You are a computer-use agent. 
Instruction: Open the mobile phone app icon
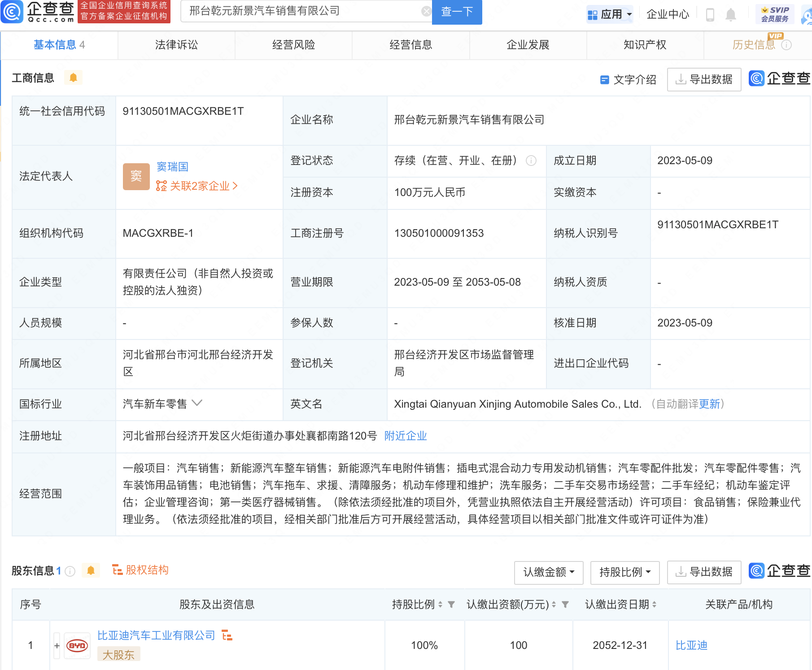click(710, 15)
